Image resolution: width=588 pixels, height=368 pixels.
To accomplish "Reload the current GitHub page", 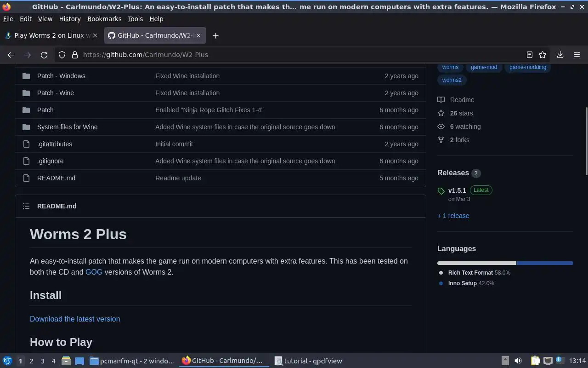I will (44, 55).
